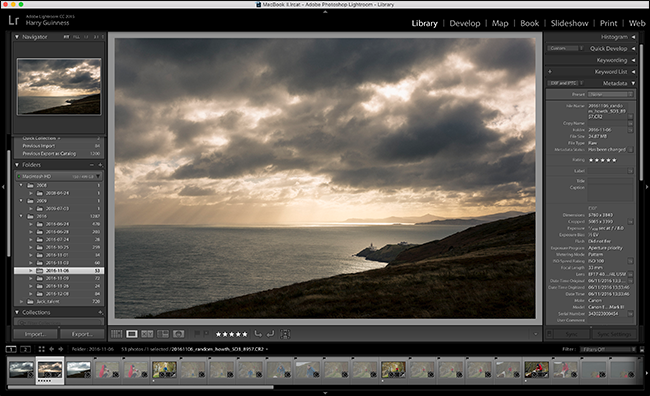Open toolbar content dropdown arrow
The width and height of the screenshot is (650, 396).
pyautogui.click(x=535, y=334)
